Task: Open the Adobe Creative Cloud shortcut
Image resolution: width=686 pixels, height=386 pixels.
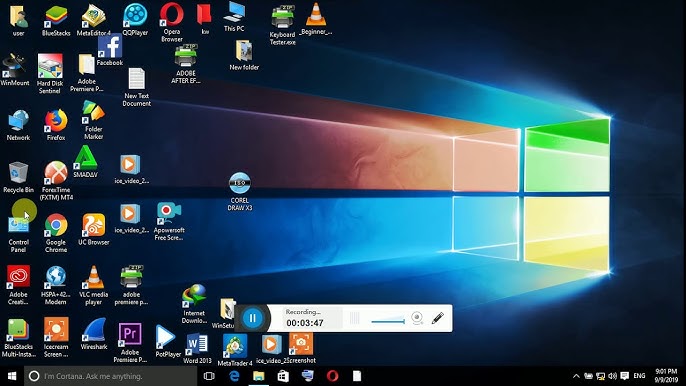Action: 18,285
